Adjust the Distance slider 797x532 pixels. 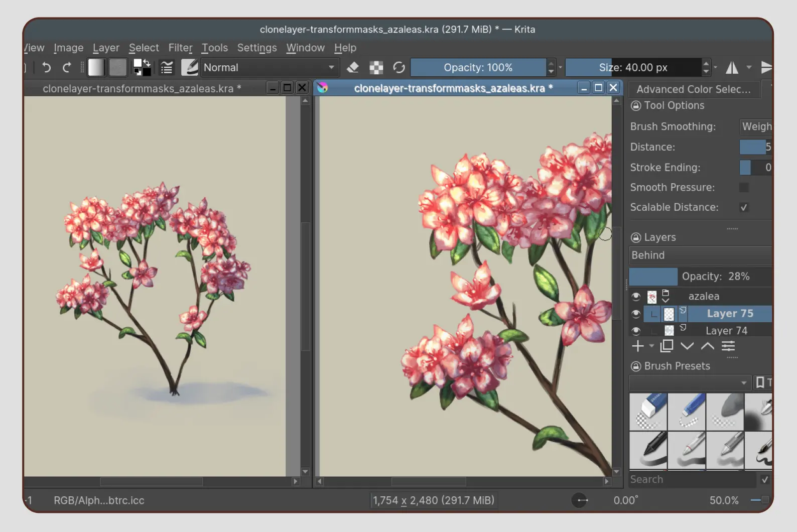pyautogui.click(x=755, y=147)
